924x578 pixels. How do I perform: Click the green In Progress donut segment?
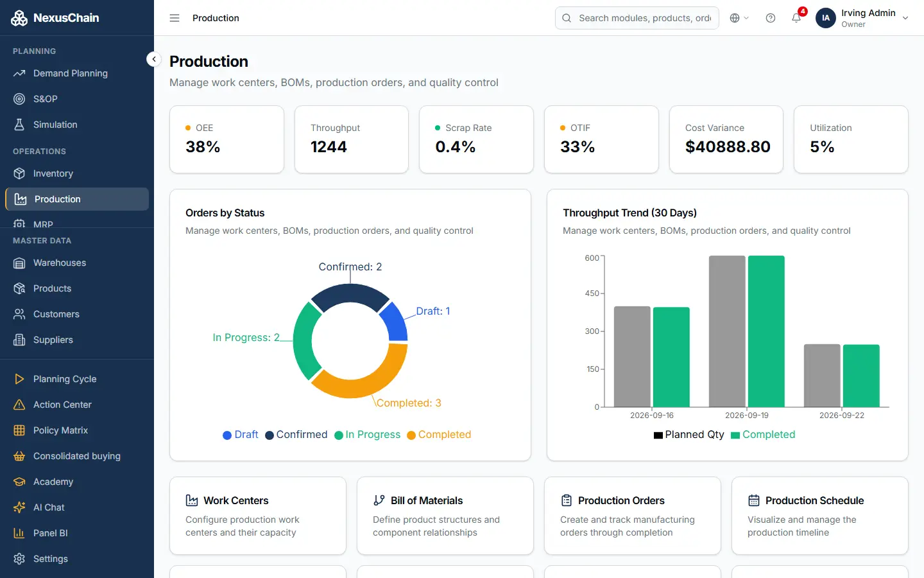click(304, 340)
